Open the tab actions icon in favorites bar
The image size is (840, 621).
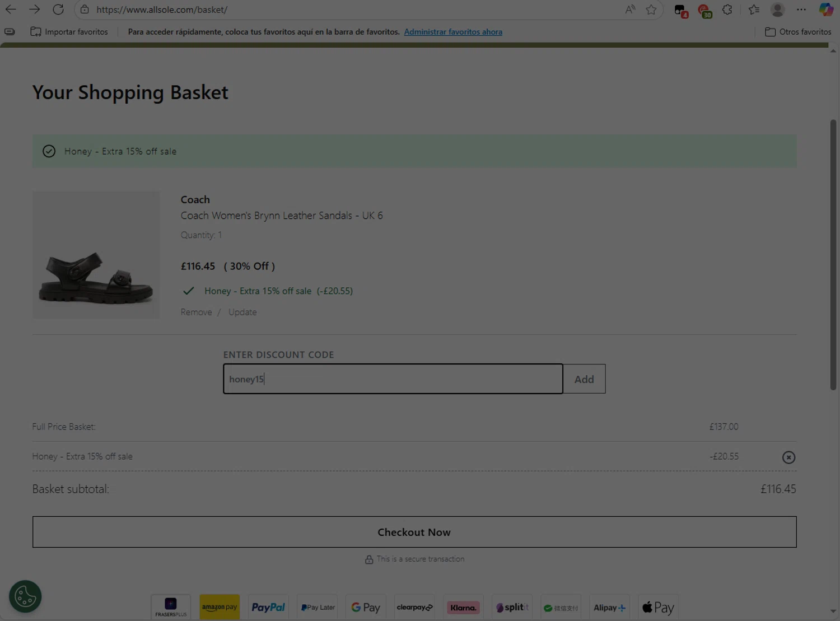(x=10, y=32)
